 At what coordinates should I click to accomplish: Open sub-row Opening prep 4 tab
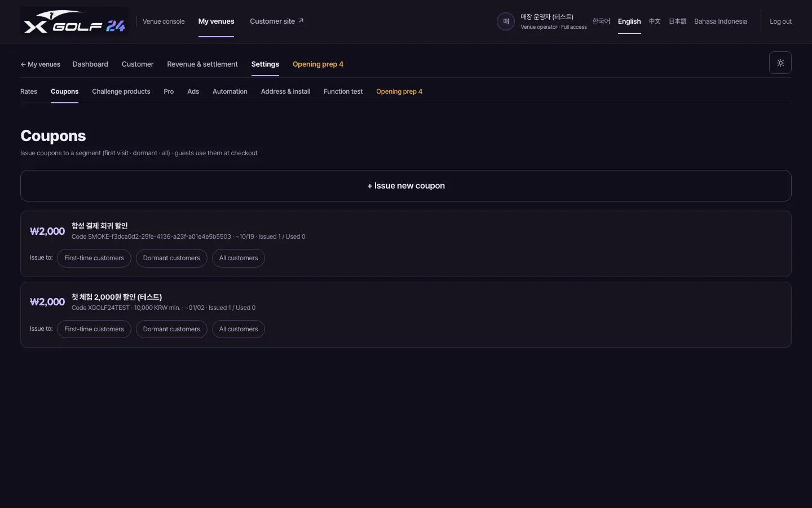[399, 91]
